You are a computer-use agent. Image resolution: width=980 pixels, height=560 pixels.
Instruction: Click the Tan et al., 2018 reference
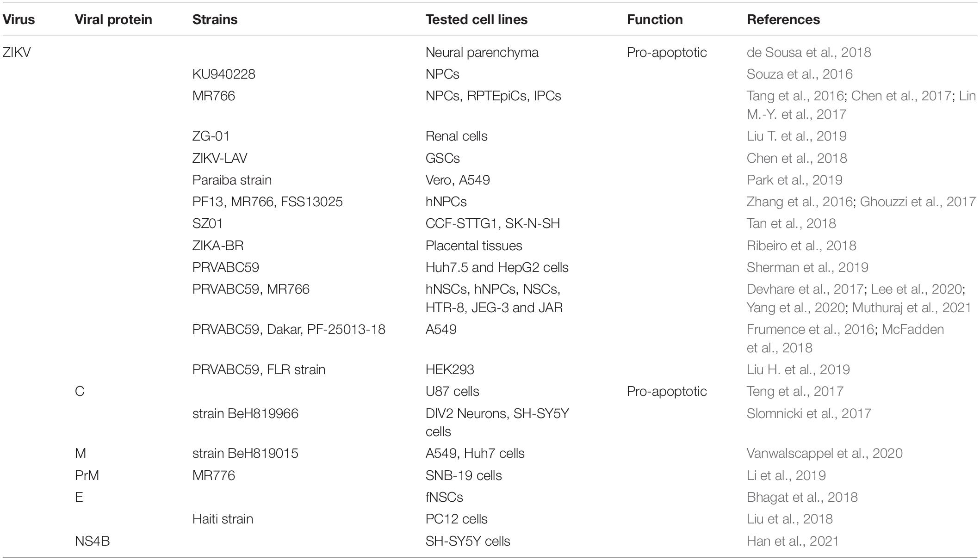(791, 223)
